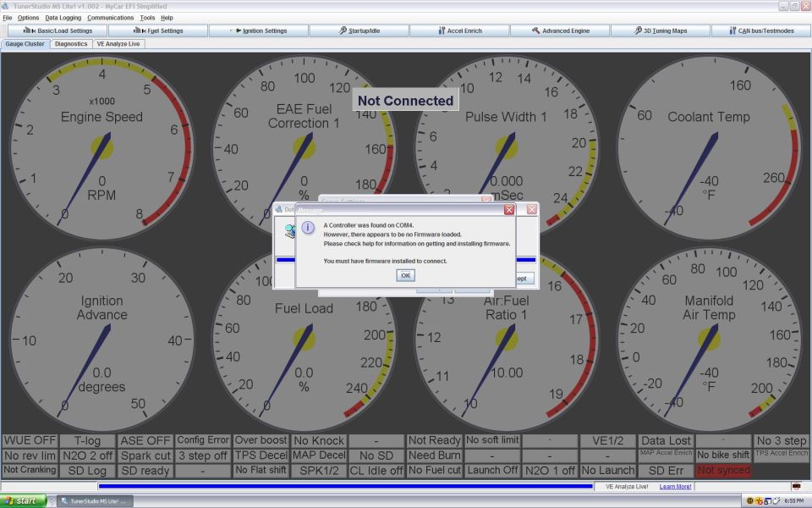Screen dimensions: 812x508
Task: Click the ASE OFF indicator
Action: tap(145, 440)
